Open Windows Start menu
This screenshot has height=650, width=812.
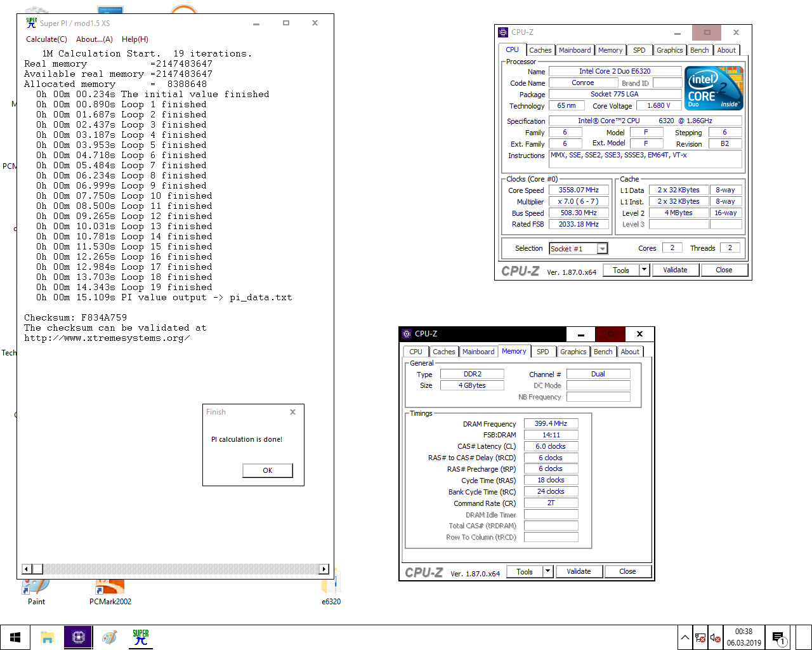[x=15, y=637]
